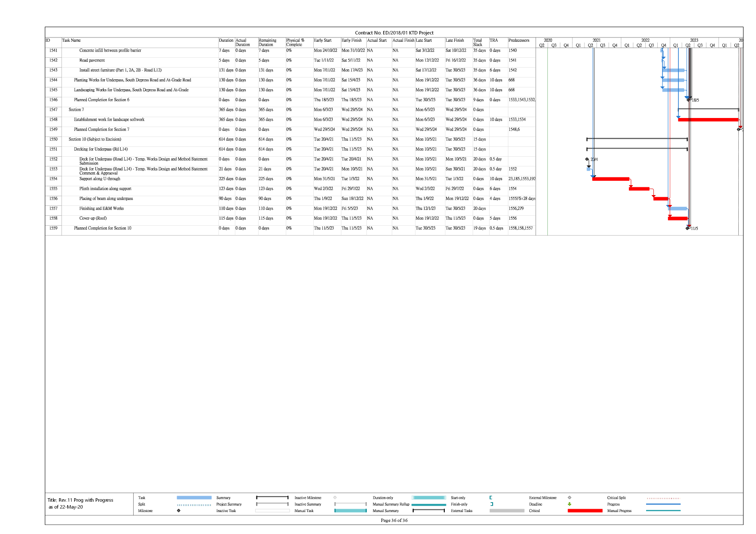Click the Task Name column header

click(72, 40)
